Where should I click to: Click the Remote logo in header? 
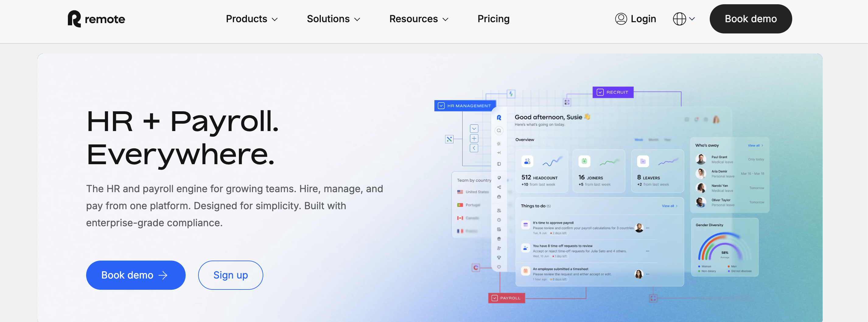[96, 19]
